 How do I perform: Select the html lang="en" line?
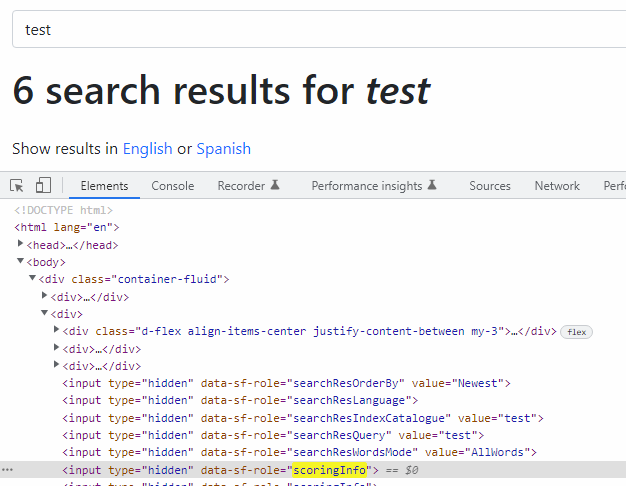[67, 227]
